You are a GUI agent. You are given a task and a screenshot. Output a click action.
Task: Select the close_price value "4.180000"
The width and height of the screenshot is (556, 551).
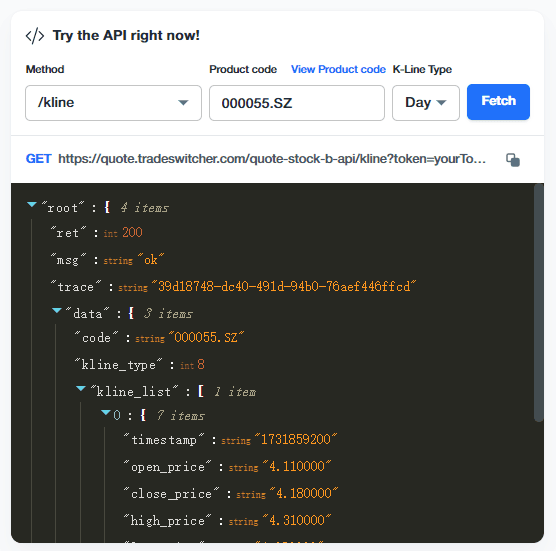tap(304, 493)
